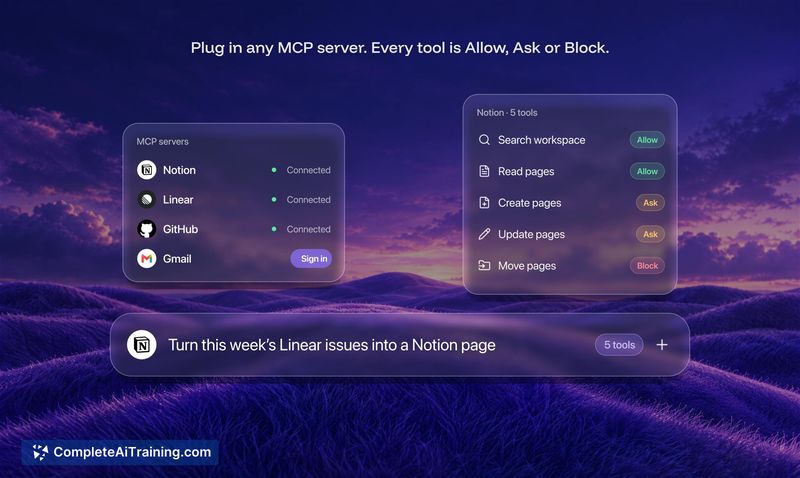This screenshot has width=800, height=478.
Task: Click the Create pages tool label
Action: click(x=530, y=203)
